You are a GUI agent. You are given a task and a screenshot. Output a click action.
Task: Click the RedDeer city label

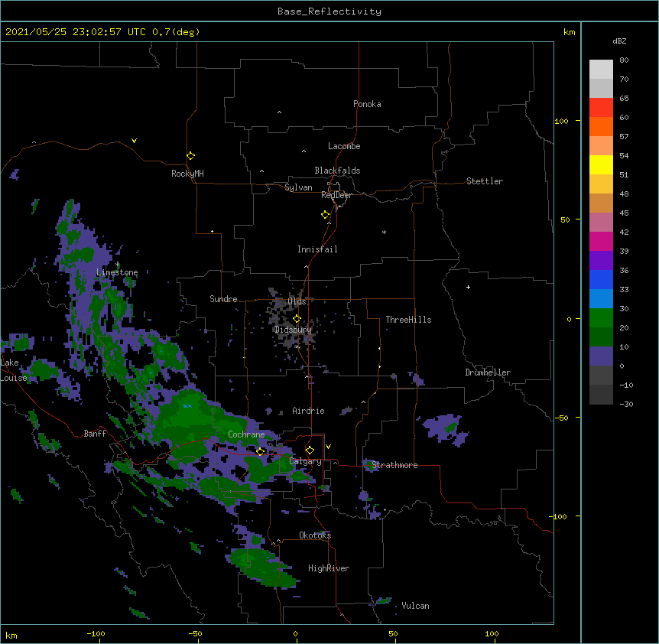pos(336,195)
